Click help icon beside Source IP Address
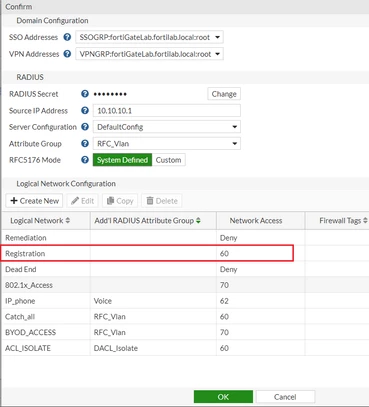This screenshot has height=407, width=369. click(85, 110)
